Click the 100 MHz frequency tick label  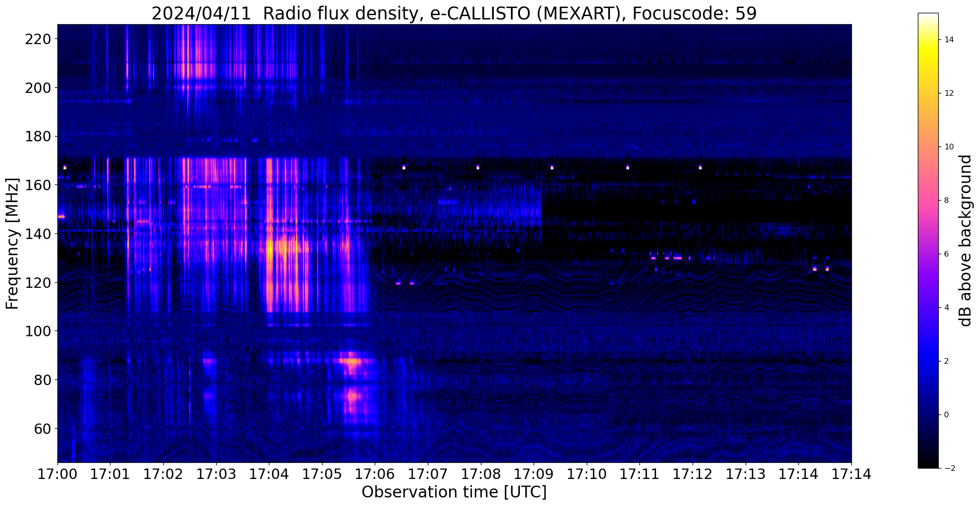[38, 331]
